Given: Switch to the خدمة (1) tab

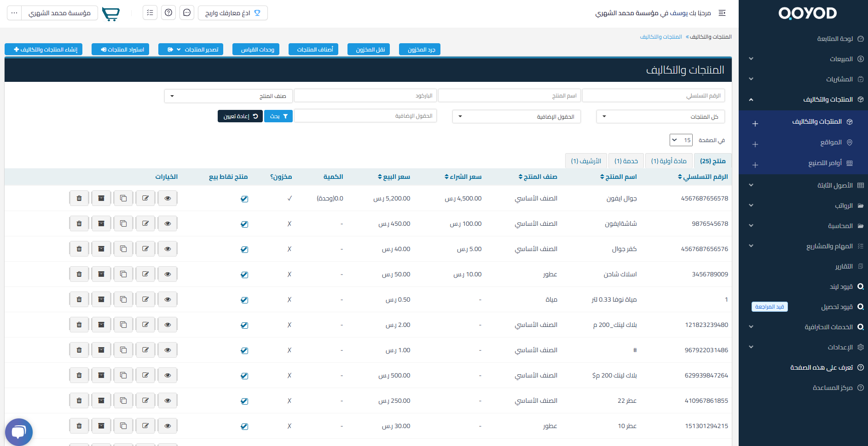Looking at the screenshot, I should [626, 161].
